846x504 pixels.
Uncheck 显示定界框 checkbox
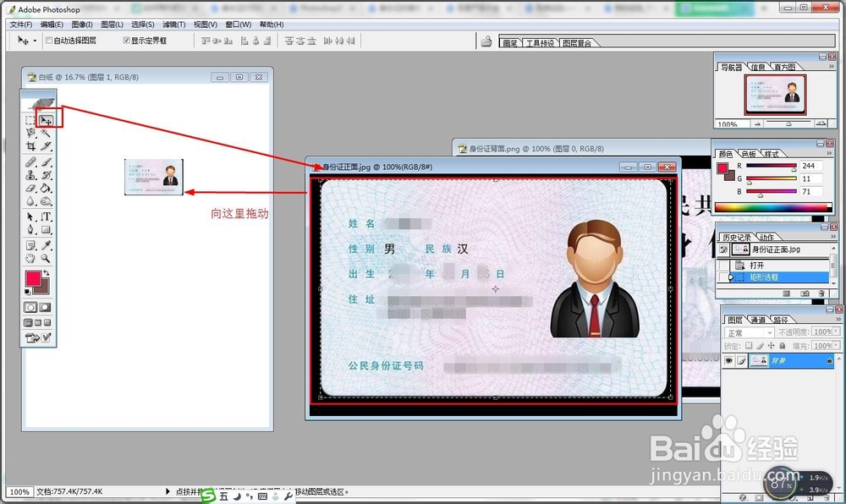click(126, 41)
